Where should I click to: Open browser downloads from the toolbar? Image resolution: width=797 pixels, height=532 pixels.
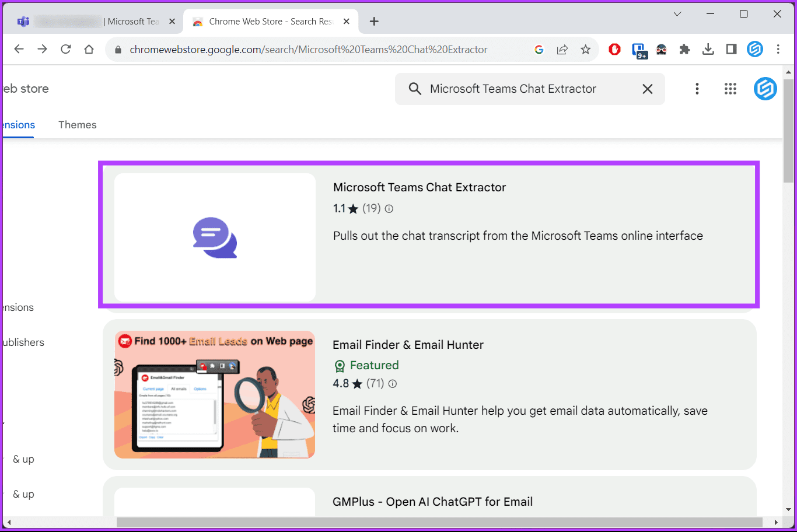[x=708, y=50]
